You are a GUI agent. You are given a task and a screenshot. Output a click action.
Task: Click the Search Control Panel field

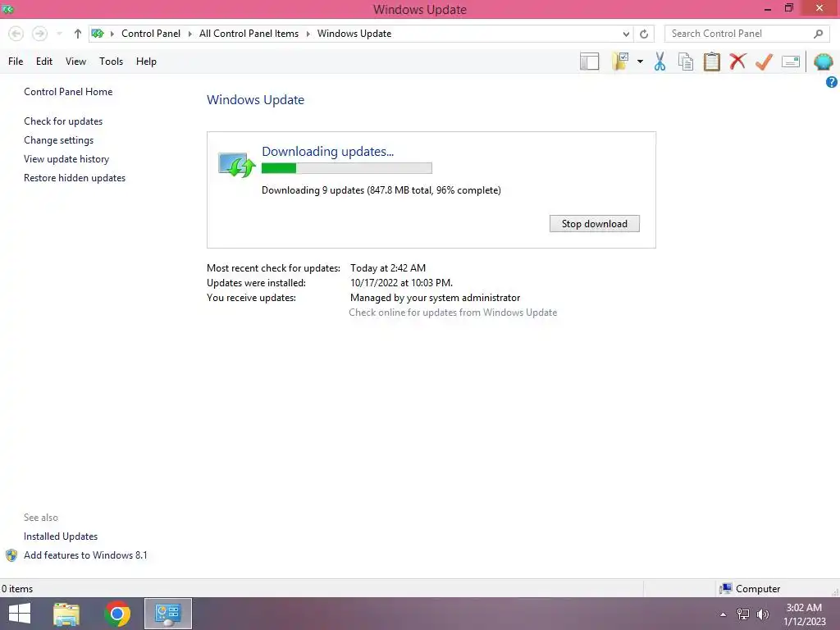pos(739,34)
